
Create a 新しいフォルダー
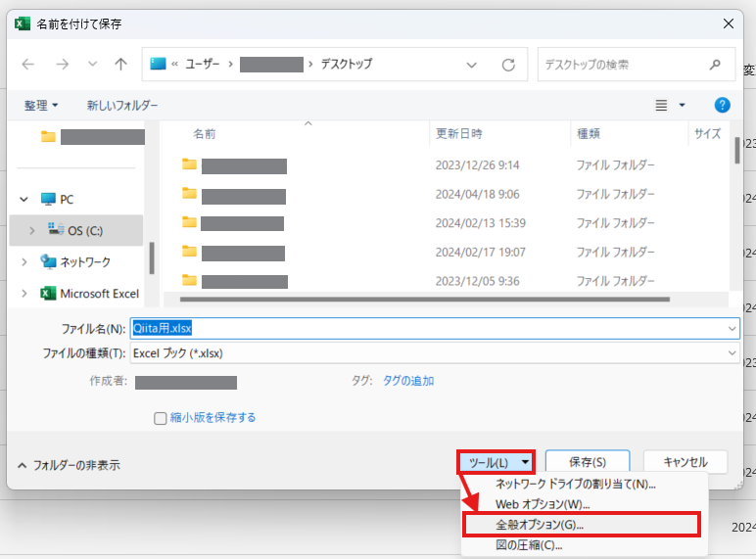tap(122, 105)
